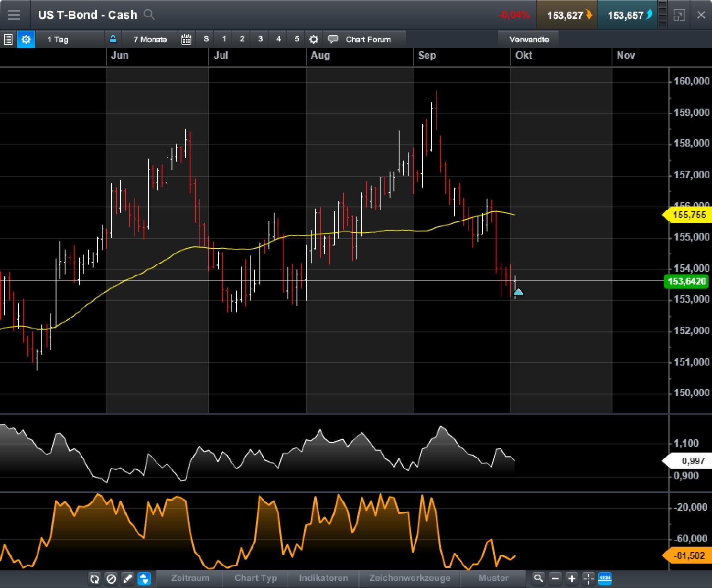The width and height of the screenshot is (712, 588).
Task: Open the Chart Forum
Action: (x=368, y=39)
